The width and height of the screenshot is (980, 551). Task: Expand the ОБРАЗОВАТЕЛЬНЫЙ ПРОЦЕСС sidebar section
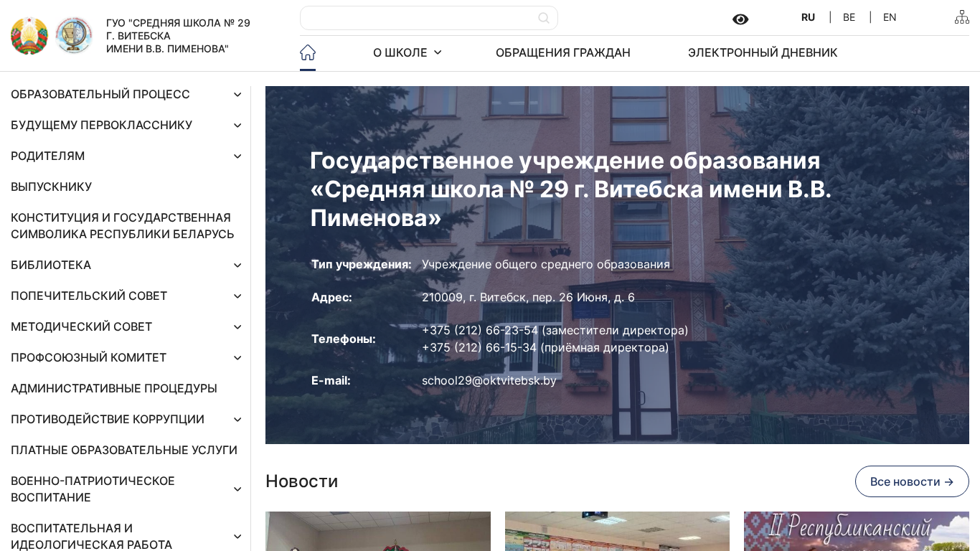pyautogui.click(x=237, y=95)
